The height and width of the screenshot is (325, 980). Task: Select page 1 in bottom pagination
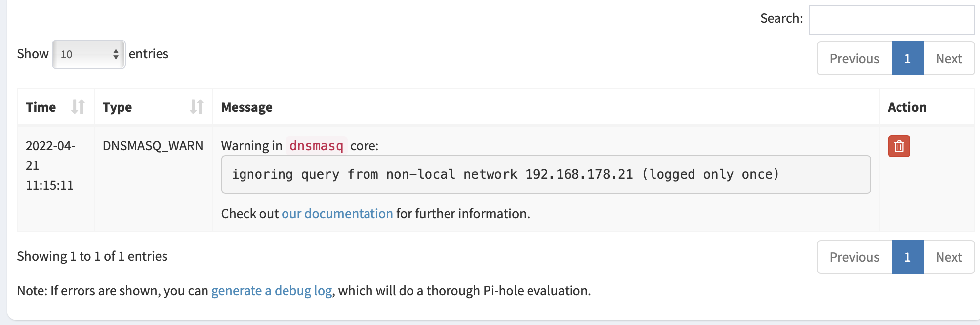(907, 257)
